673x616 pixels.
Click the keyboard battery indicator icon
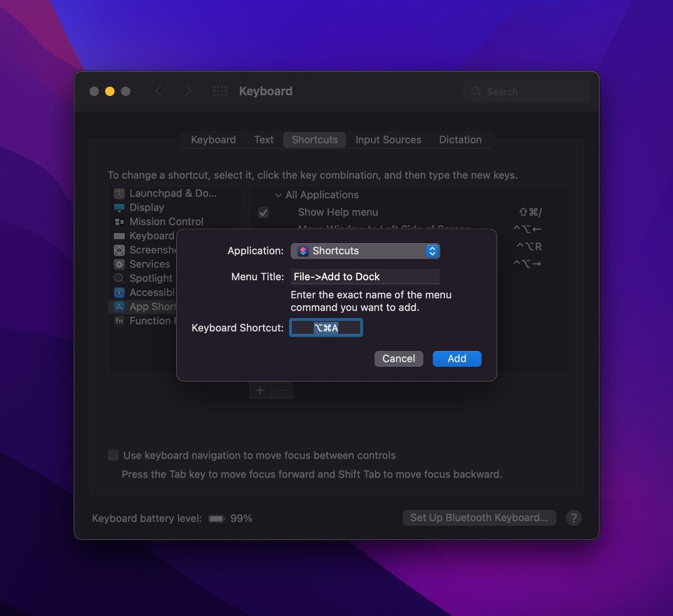click(216, 518)
